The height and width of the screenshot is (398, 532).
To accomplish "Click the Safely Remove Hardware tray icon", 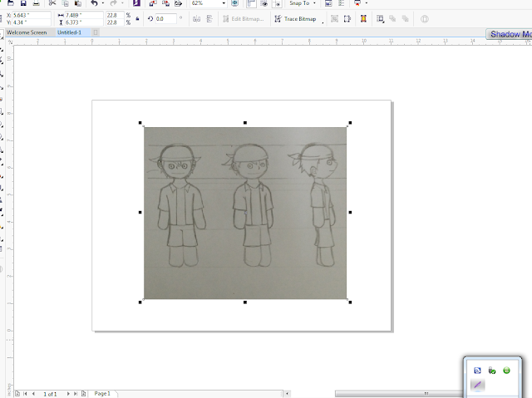I will coord(492,371).
